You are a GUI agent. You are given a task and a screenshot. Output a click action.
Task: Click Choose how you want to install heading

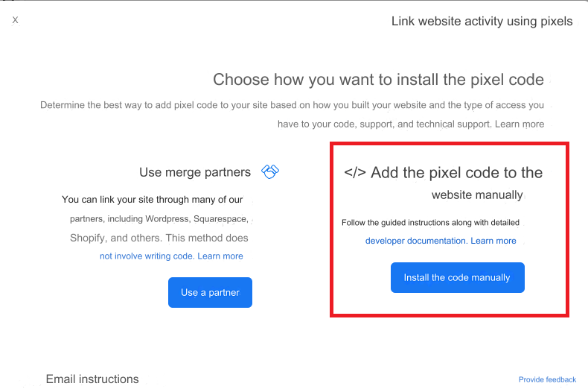pyautogui.click(x=378, y=80)
